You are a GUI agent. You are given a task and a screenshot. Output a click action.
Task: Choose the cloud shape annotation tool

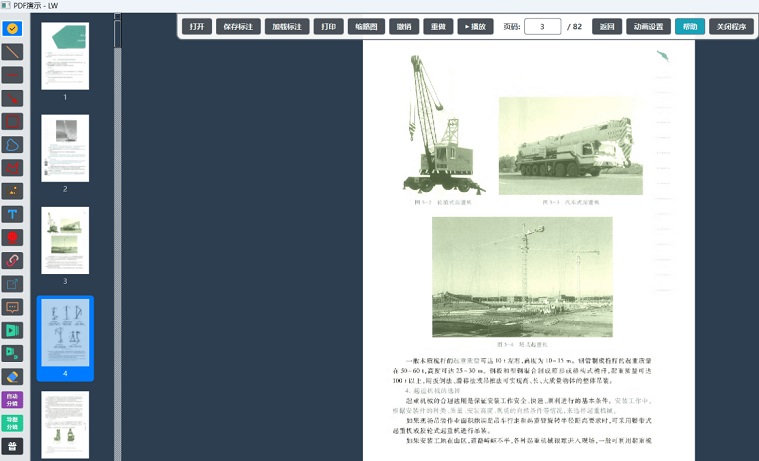(13, 144)
